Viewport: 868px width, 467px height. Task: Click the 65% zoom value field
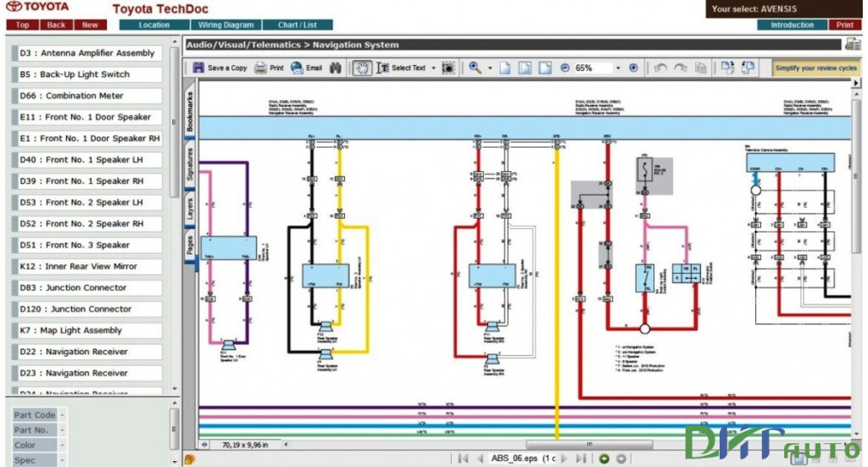(593, 68)
